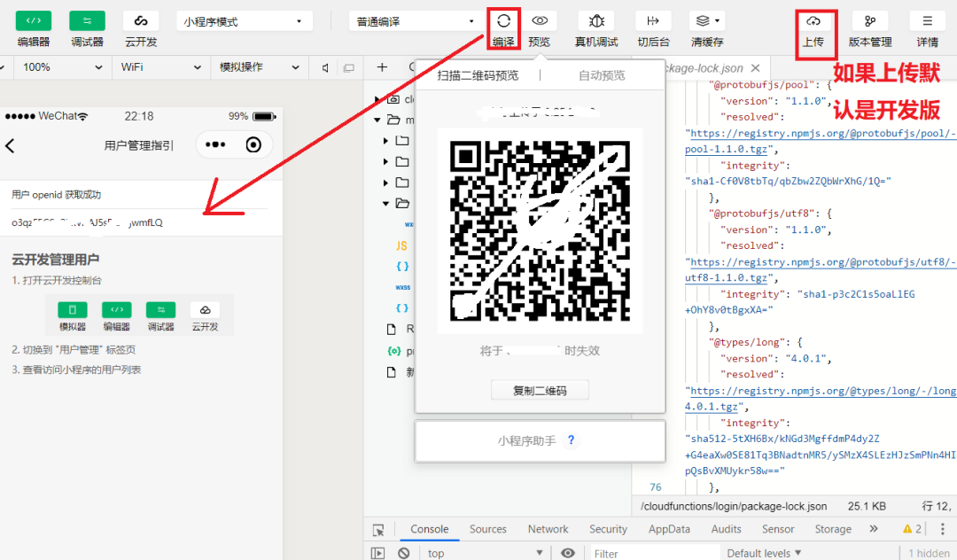Switch to the Sensor tab

778,530
